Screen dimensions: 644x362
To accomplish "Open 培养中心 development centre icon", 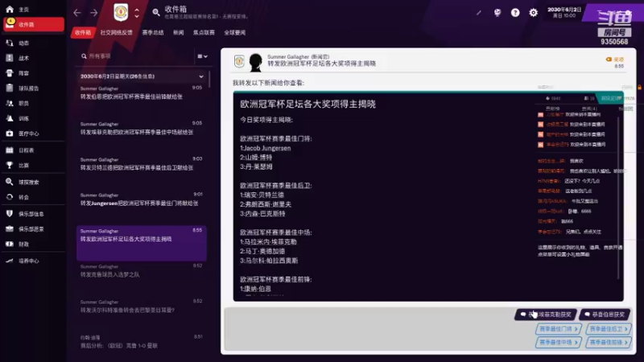I will (x=10, y=261).
